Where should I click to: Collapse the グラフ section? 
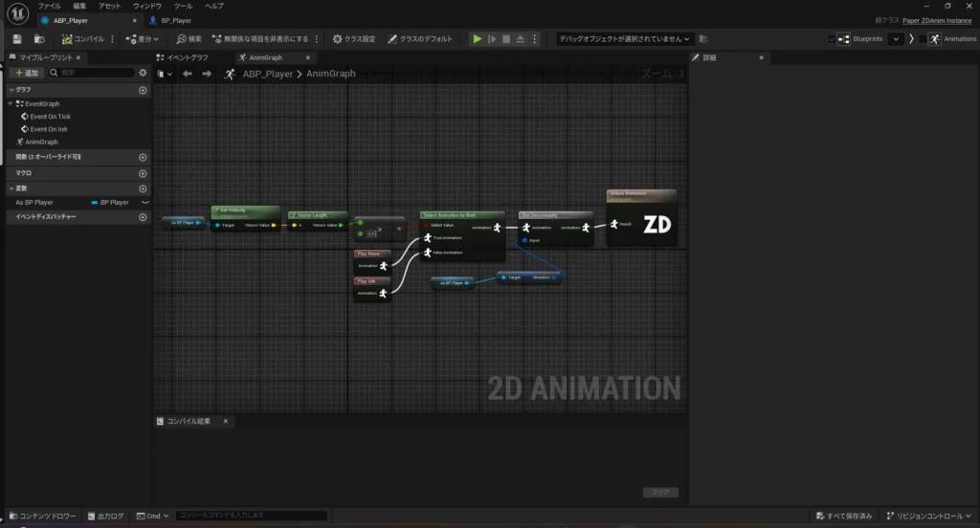pyautogui.click(x=11, y=90)
